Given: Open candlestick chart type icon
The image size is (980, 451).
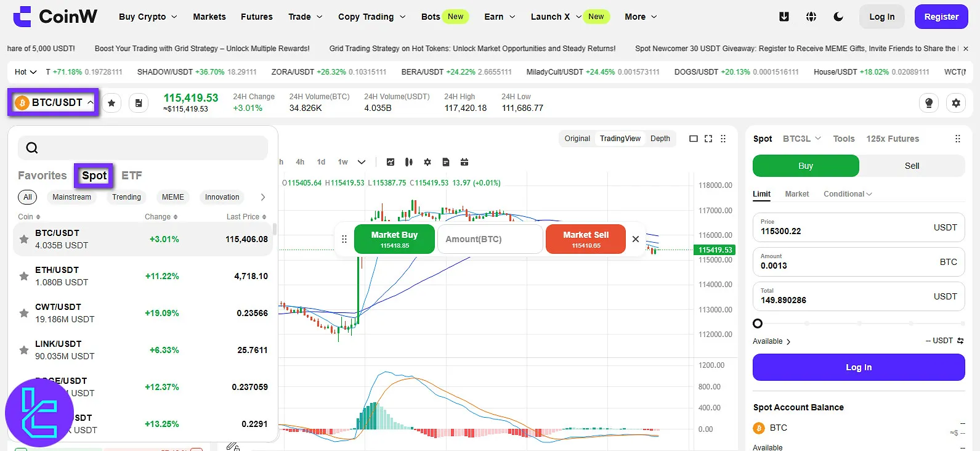Looking at the screenshot, I should coord(409,162).
